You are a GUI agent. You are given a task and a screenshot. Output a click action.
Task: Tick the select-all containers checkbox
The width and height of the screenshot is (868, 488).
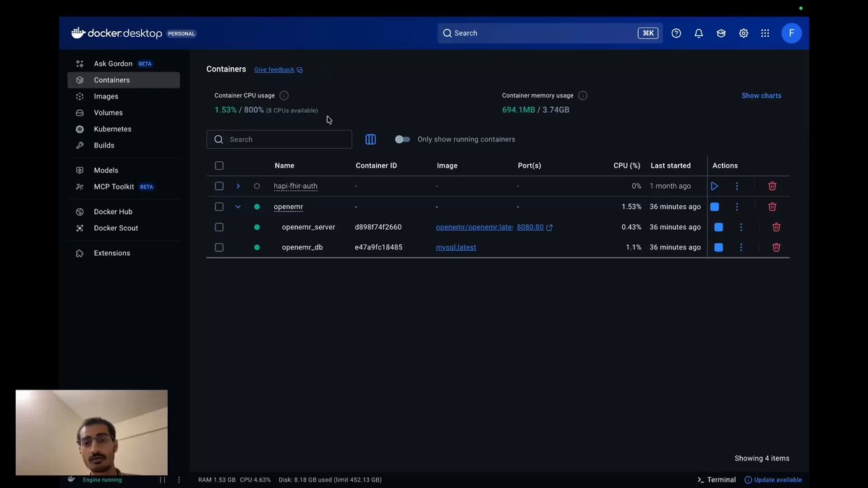click(x=219, y=166)
